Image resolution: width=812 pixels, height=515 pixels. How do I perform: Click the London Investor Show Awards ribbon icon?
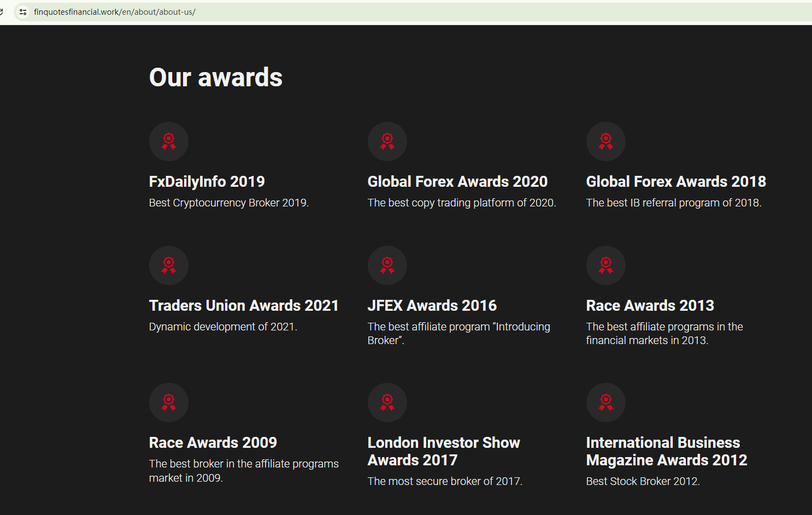(387, 402)
